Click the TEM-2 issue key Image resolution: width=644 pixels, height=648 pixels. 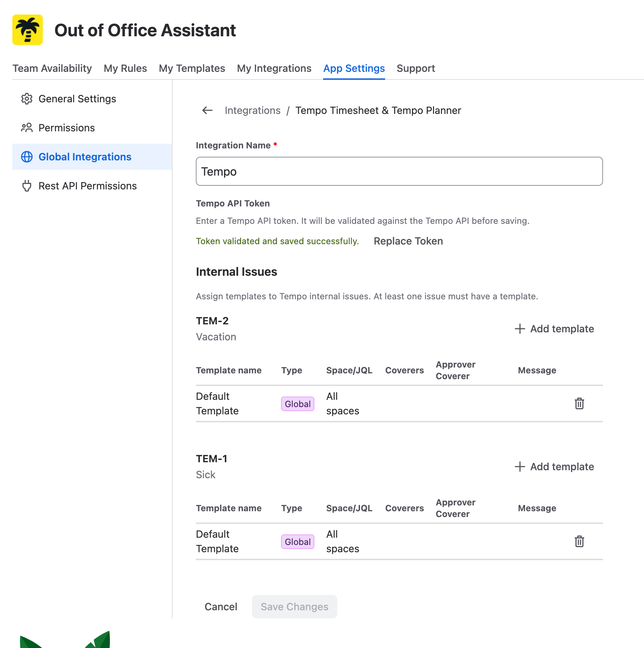point(212,321)
